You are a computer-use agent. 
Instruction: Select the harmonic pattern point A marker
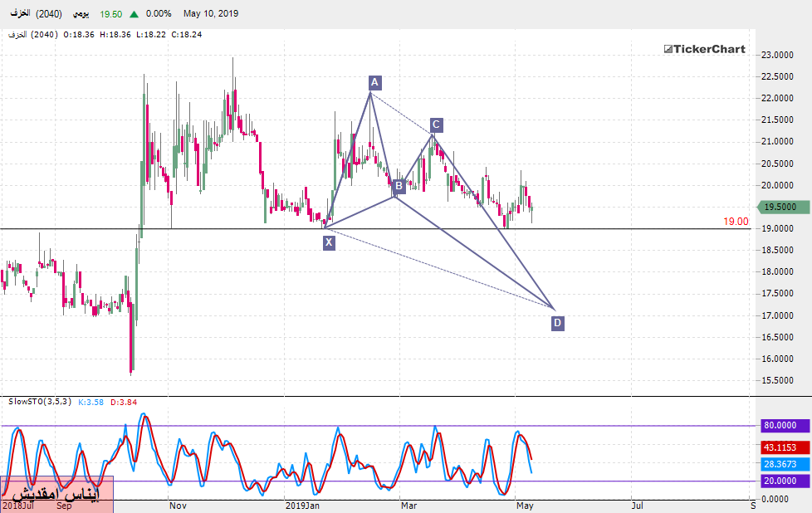point(374,82)
